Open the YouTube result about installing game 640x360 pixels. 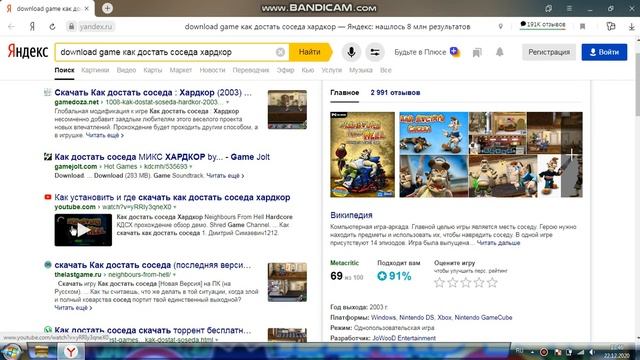pos(172,197)
